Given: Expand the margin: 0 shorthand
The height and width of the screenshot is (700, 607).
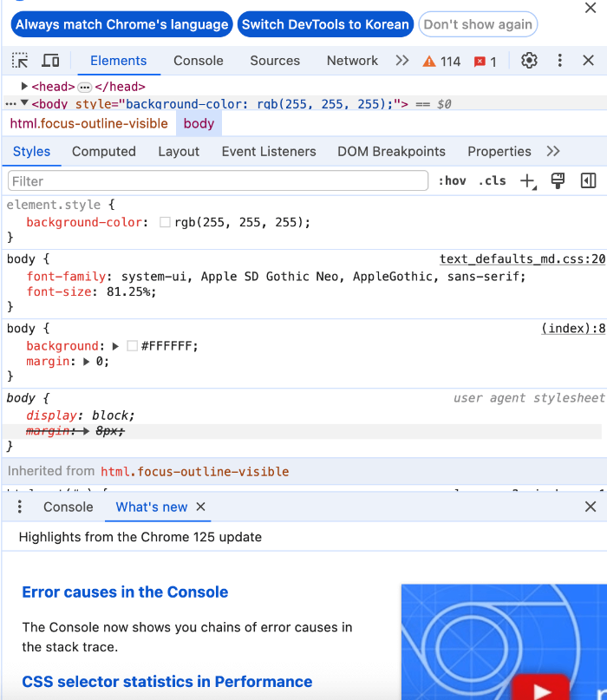Looking at the screenshot, I should coord(86,361).
